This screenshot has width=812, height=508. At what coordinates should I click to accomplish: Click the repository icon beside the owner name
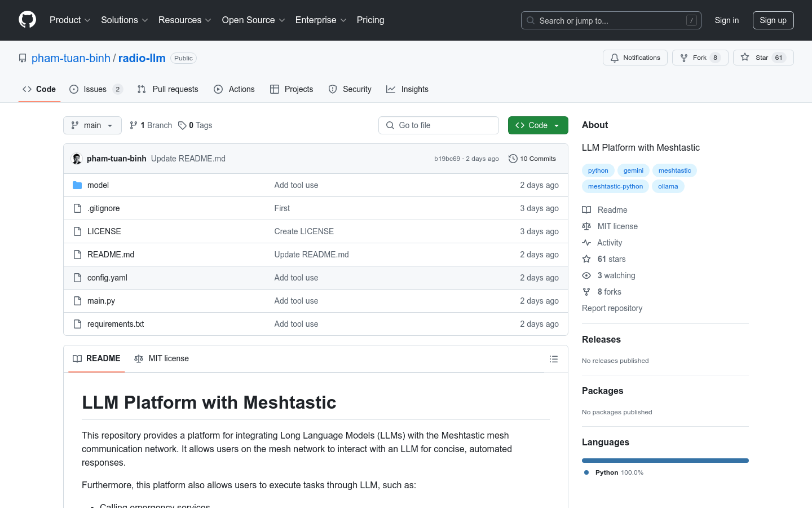[23, 58]
